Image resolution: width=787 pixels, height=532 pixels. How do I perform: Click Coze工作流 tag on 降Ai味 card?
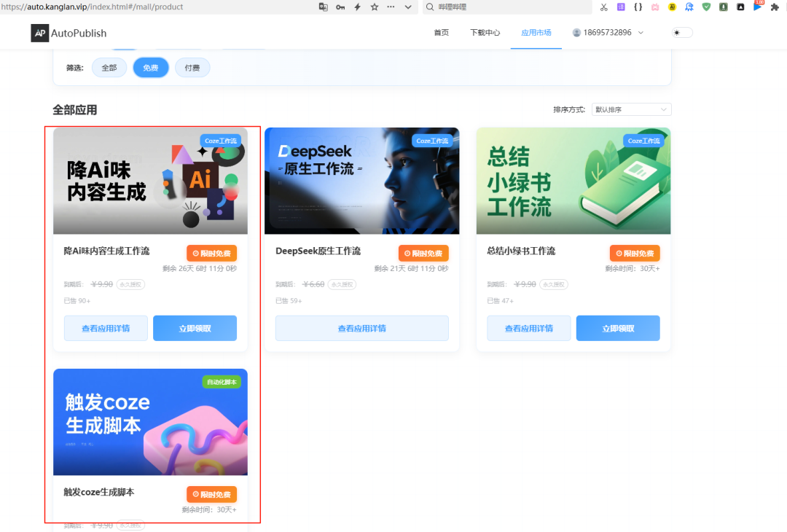[x=220, y=141]
